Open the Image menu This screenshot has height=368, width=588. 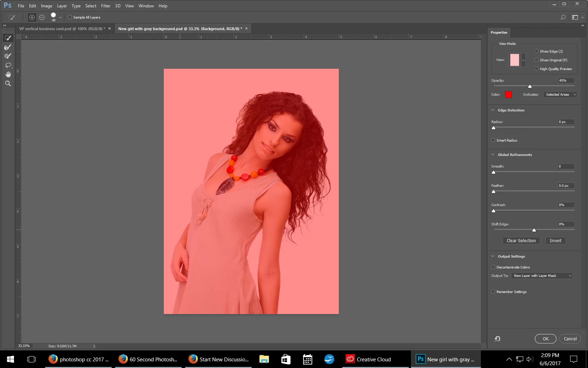tap(47, 6)
